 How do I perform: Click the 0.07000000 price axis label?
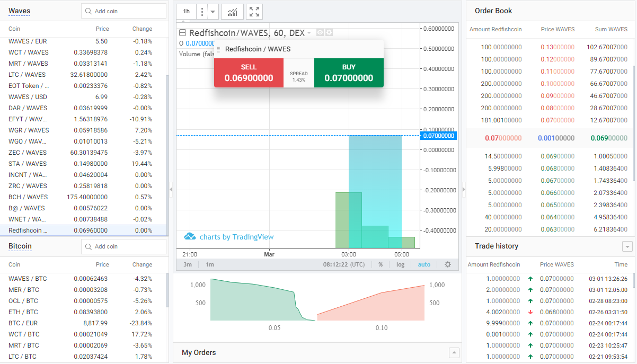tap(438, 136)
